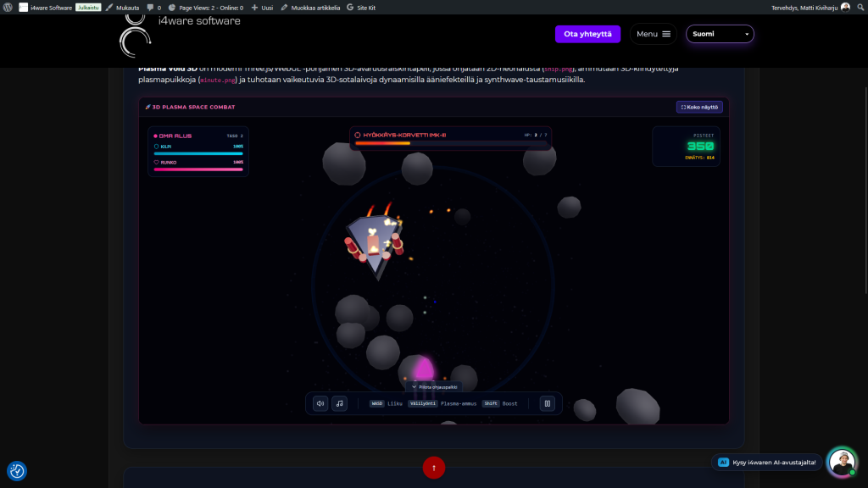Open the Site Kit admin bar item

coord(361,8)
